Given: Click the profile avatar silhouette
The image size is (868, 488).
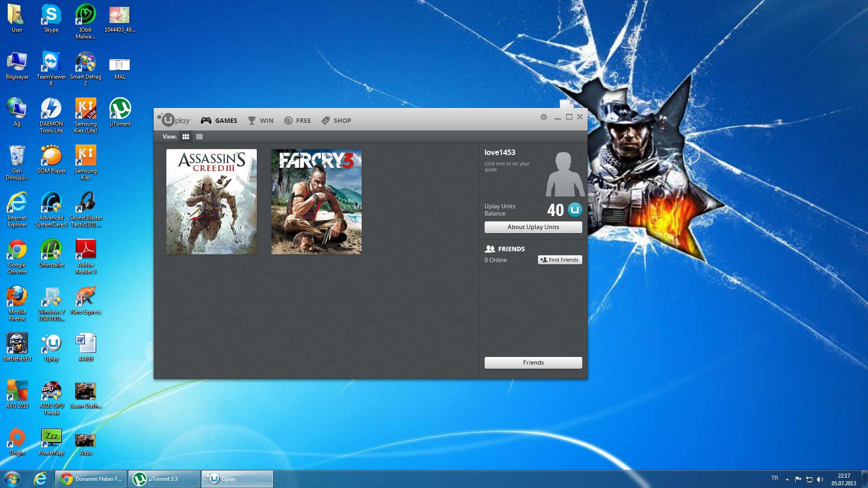Looking at the screenshot, I should pos(565,174).
